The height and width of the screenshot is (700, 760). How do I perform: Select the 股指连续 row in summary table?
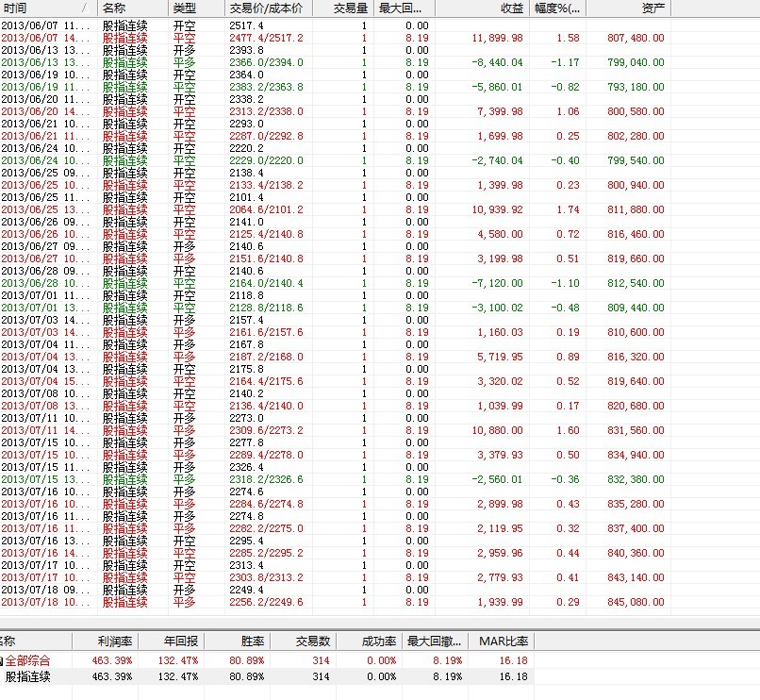pyautogui.click(x=267, y=676)
